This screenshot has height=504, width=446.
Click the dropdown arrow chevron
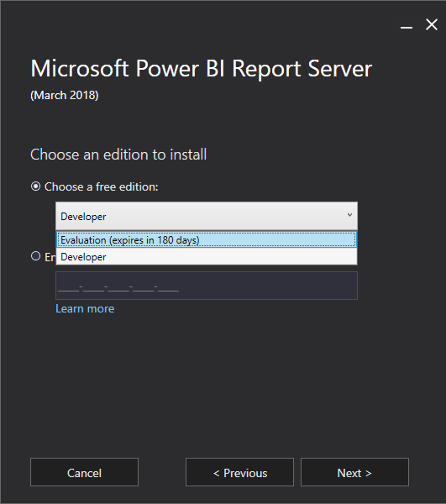point(349,215)
